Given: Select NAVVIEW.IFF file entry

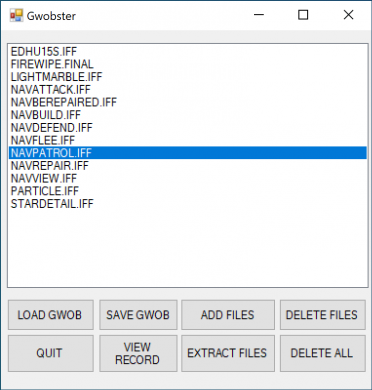Looking at the screenshot, I should click(x=44, y=178).
